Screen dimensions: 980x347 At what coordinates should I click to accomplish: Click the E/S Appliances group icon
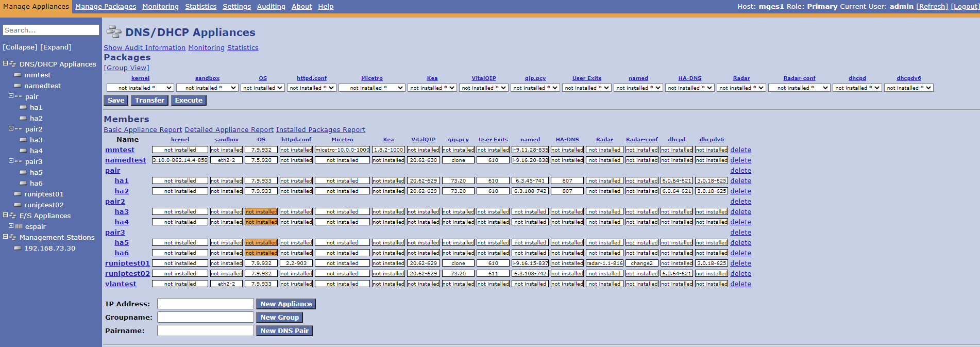click(x=13, y=216)
